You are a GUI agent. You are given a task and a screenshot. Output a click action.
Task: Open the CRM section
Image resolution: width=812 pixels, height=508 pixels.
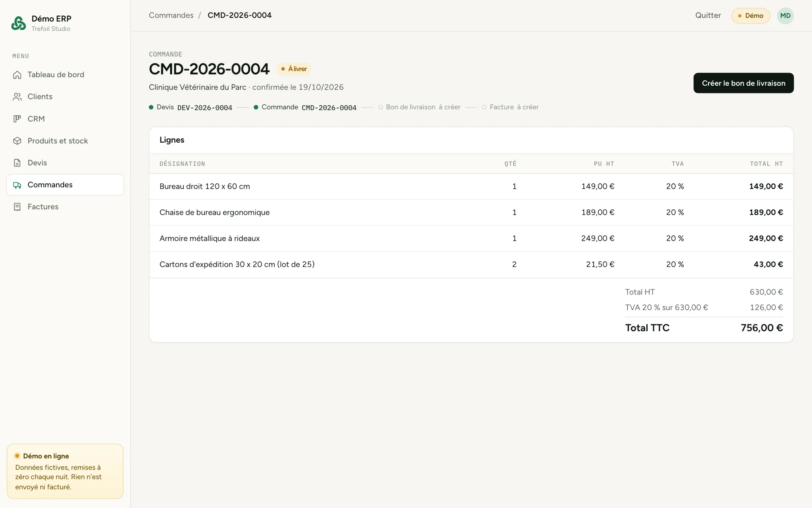(x=65, y=119)
